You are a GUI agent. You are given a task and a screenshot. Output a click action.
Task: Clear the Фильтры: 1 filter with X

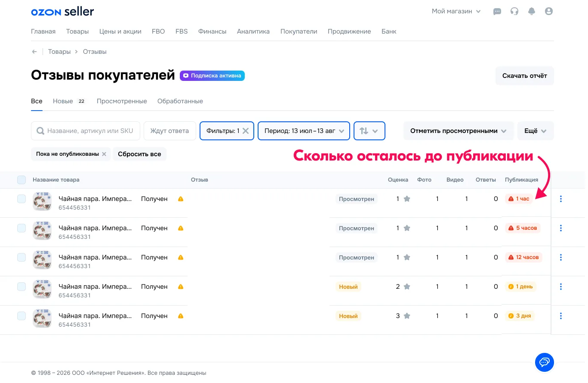(246, 131)
